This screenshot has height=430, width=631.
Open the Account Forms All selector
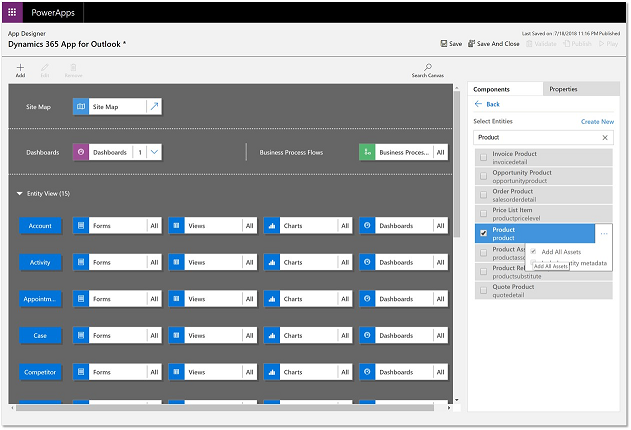155,226
